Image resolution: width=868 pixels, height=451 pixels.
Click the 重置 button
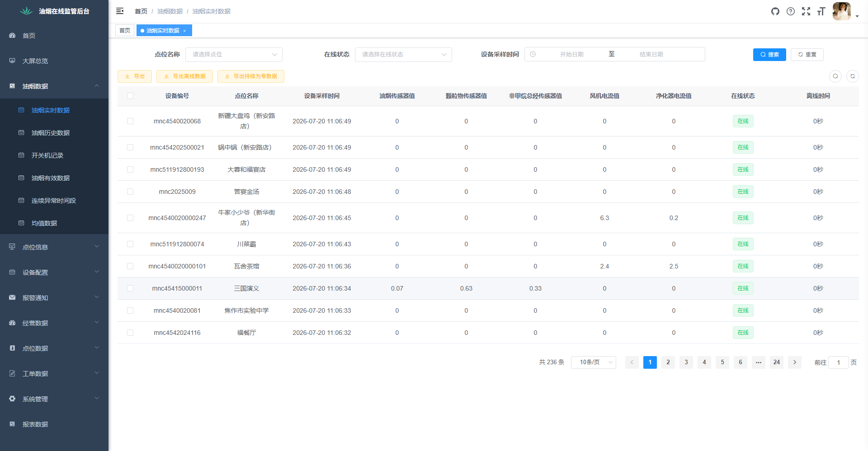click(x=807, y=54)
